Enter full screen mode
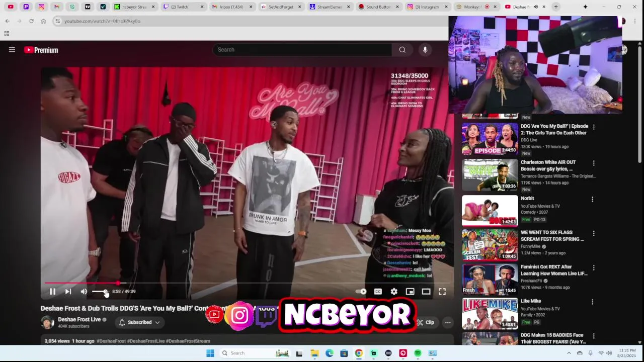This screenshot has width=644, height=362. (x=442, y=292)
